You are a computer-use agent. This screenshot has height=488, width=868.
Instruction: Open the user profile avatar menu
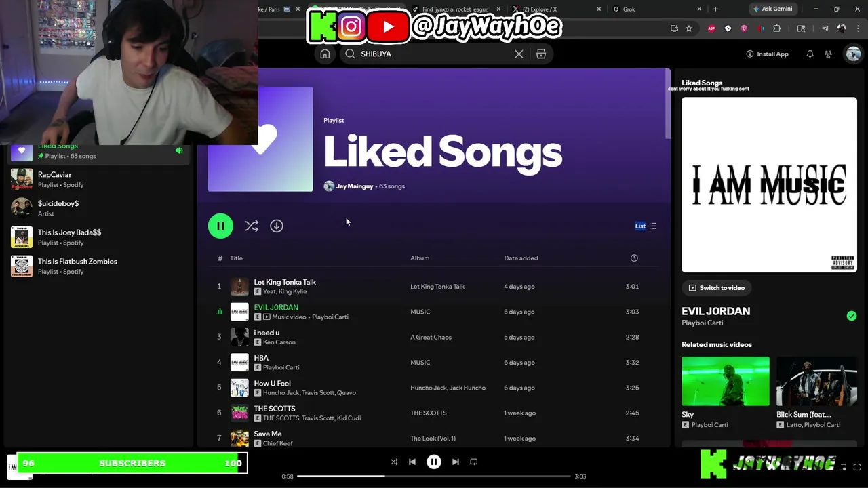852,54
